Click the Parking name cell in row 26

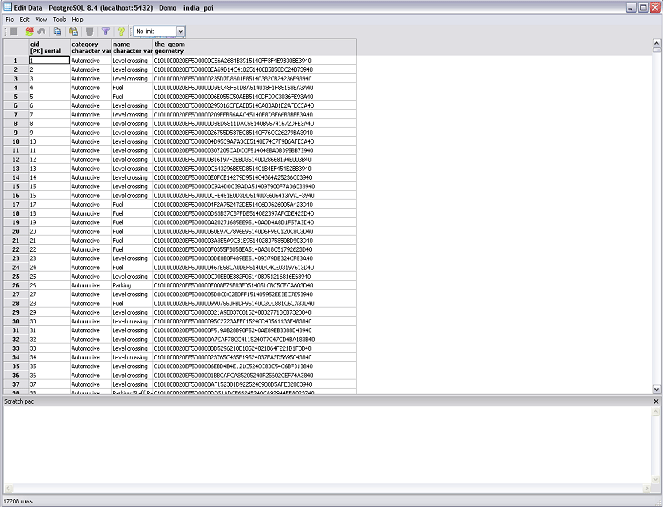[x=132, y=285]
